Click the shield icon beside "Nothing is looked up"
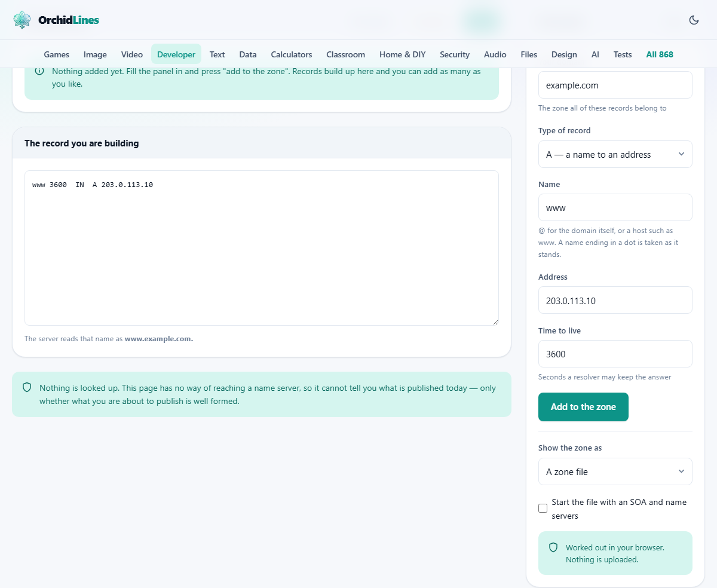The height and width of the screenshot is (588, 717). (27, 388)
